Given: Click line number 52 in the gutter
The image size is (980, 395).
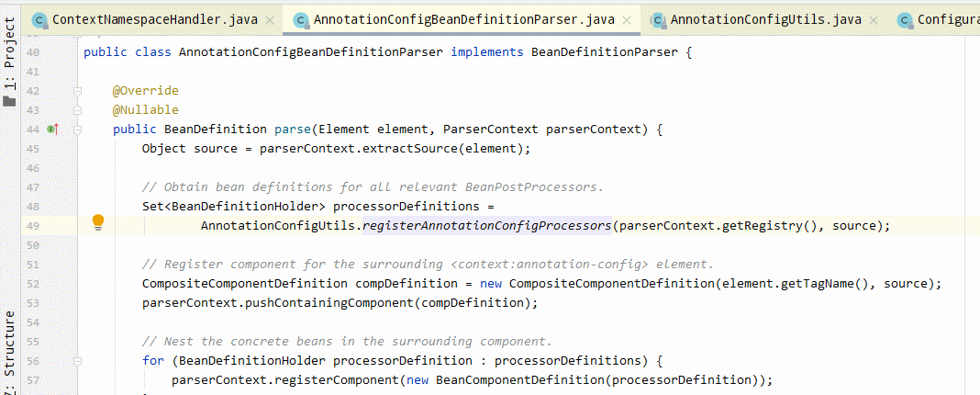Looking at the screenshot, I should pos(34,284).
